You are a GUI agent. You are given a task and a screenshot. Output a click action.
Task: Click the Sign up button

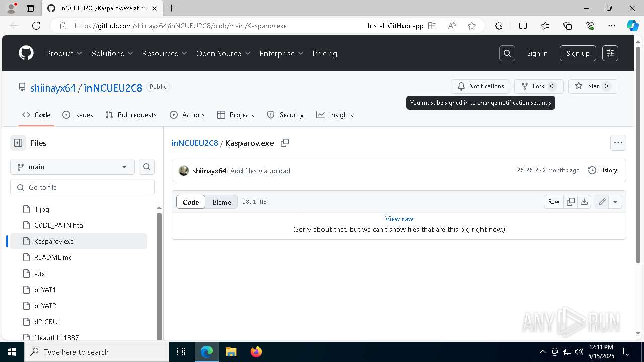[x=578, y=53]
